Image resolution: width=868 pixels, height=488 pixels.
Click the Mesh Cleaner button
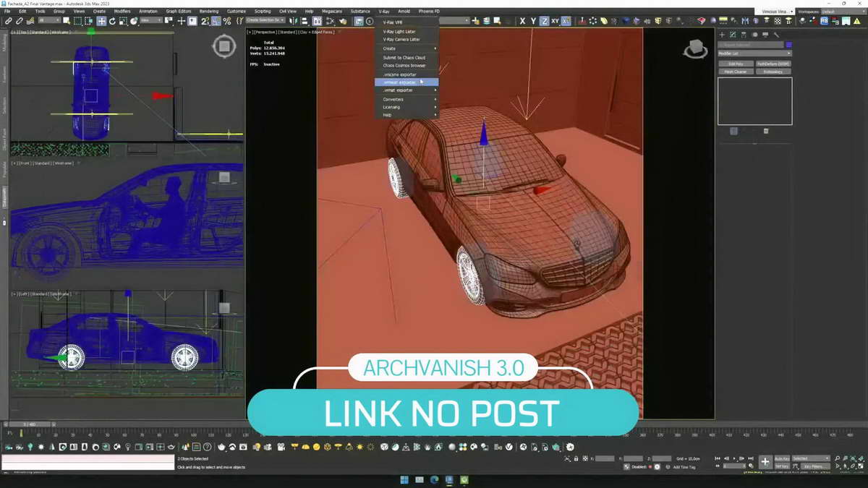[736, 72]
